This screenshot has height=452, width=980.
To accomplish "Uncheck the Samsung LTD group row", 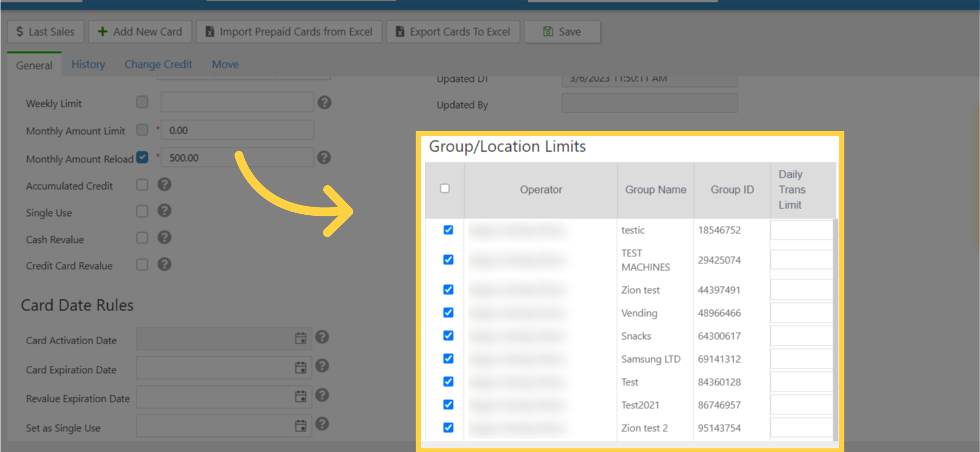I will click(448, 358).
